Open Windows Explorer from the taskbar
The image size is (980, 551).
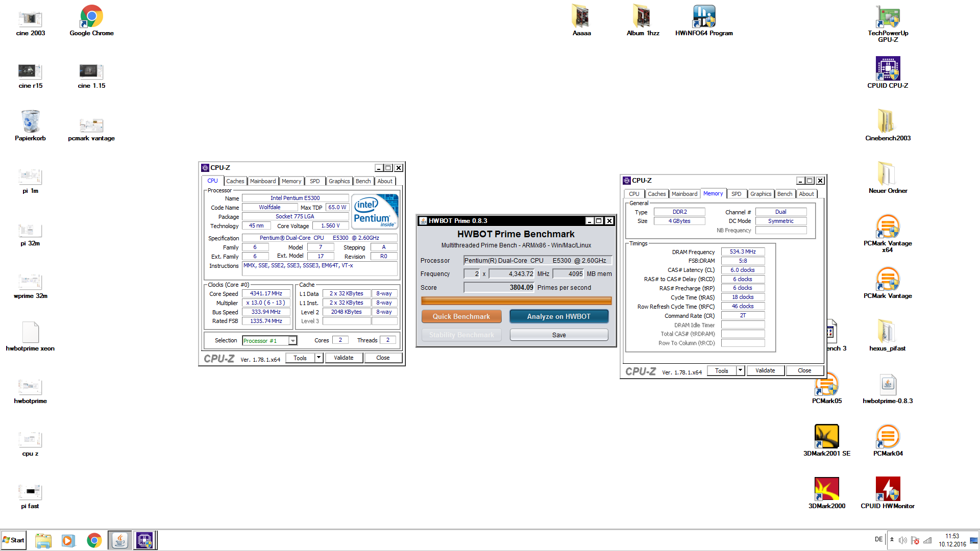click(x=43, y=540)
